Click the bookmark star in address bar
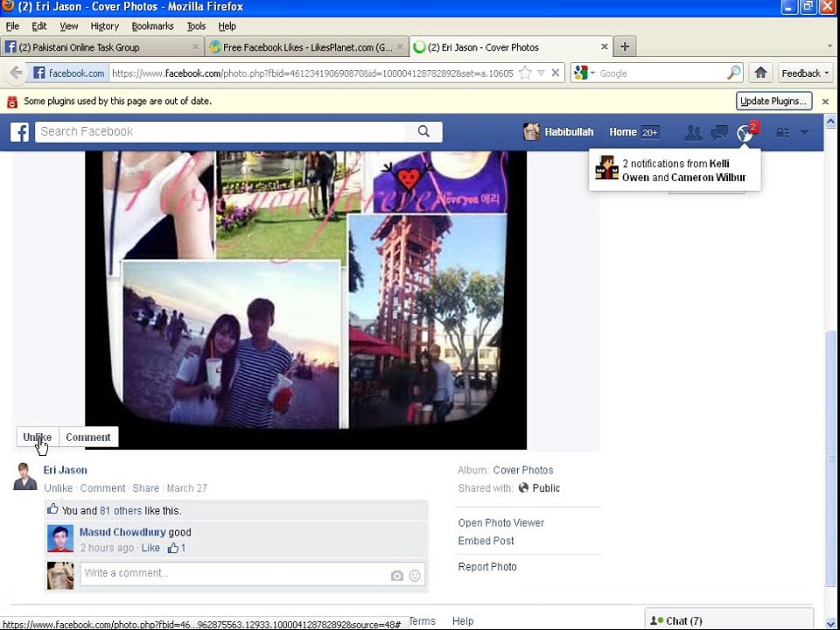Viewport: 840px width, 630px height. click(526, 73)
